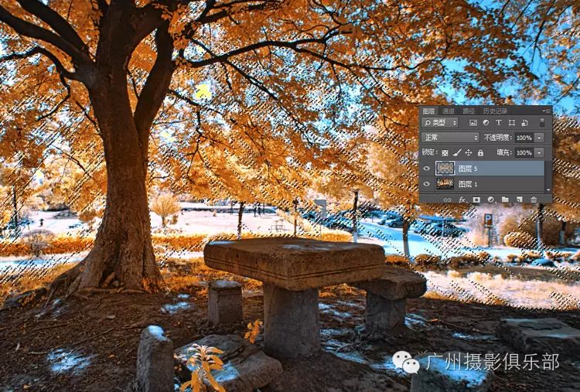Add a layer mask icon
The image size is (580, 392).
pos(476,199)
